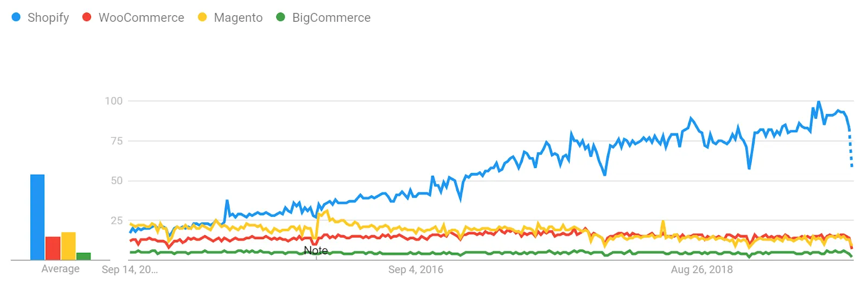Click the 100 y-axis value label

pos(114,101)
